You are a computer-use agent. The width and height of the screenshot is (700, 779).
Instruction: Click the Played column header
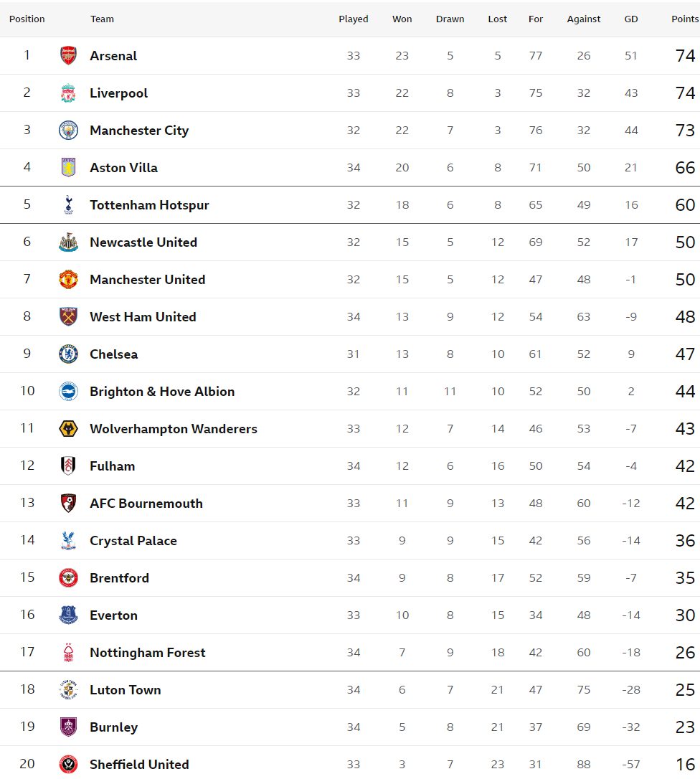click(x=354, y=19)
